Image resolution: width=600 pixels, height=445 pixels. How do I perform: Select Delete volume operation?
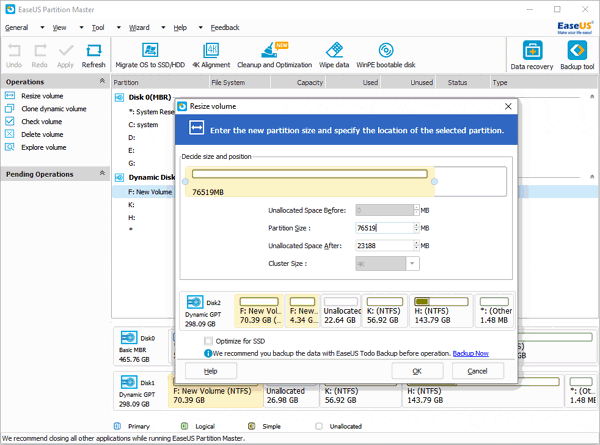pyautogui.click(x=42, y=135)
